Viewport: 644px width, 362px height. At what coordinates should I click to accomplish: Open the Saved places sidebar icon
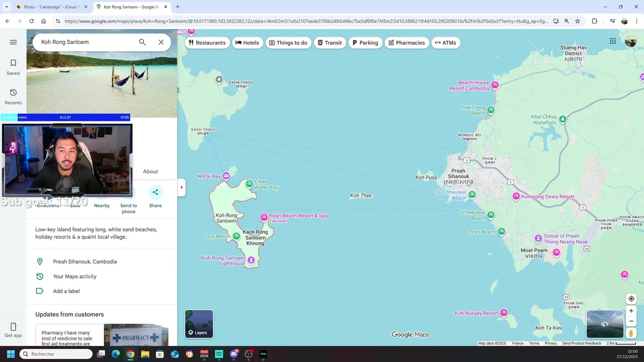(x=13, y=67)
